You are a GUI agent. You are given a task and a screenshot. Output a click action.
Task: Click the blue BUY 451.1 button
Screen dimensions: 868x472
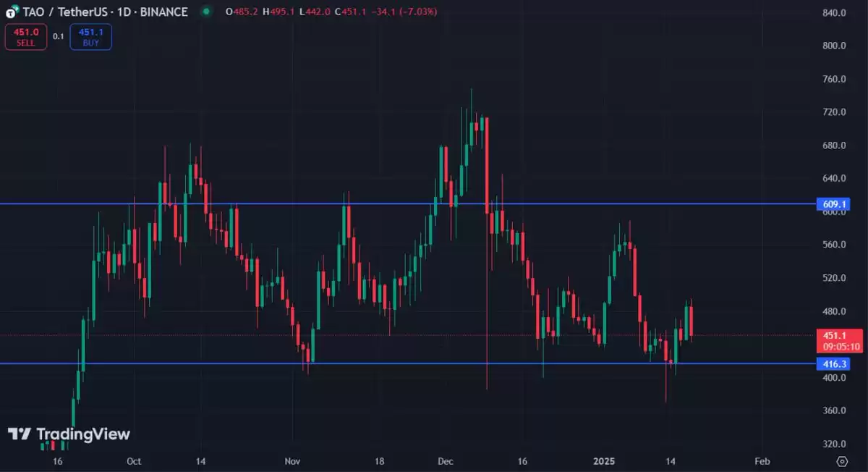(x=91, y=37)
